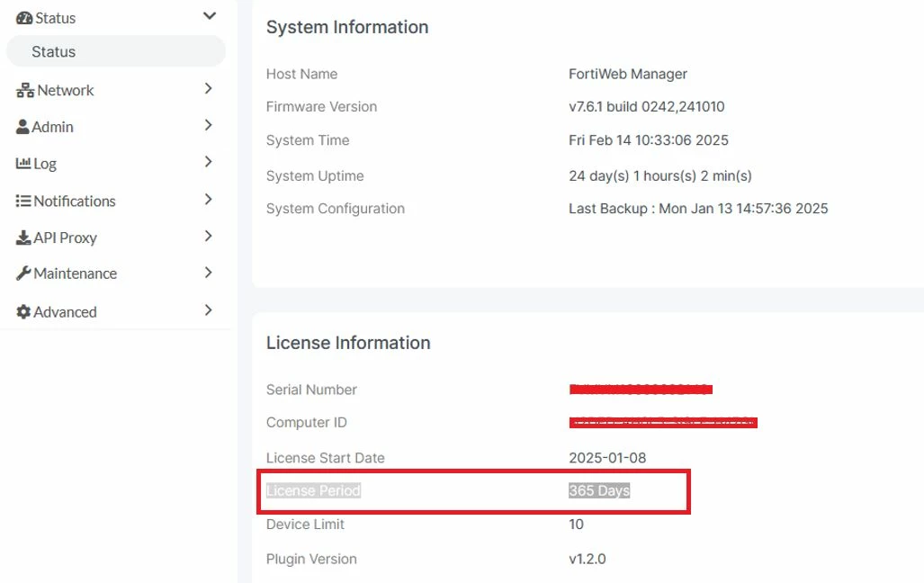
Task: Click the Maintenance wrench icon
Action: tap(23, 274)
